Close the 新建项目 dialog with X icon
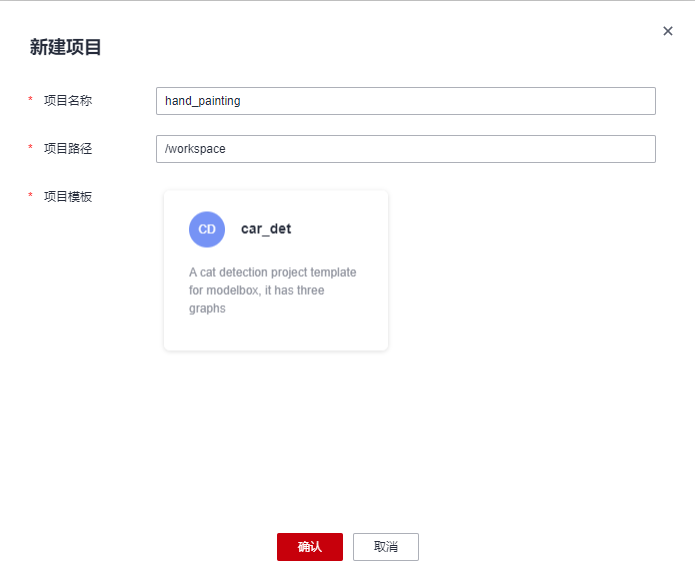Image resolution: width=695 pixels, height=583 pixels. 668,31
